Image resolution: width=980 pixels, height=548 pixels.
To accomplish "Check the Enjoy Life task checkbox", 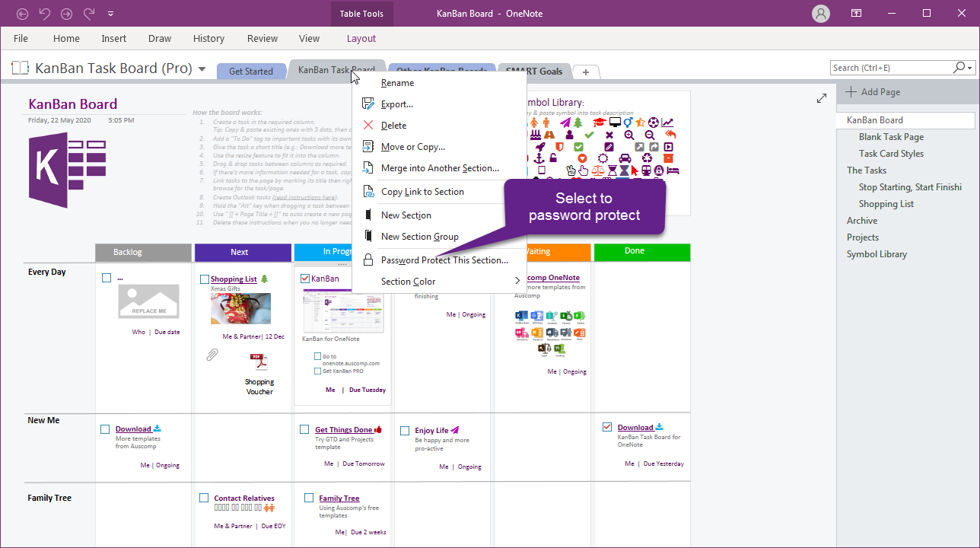I will point(405,431).
